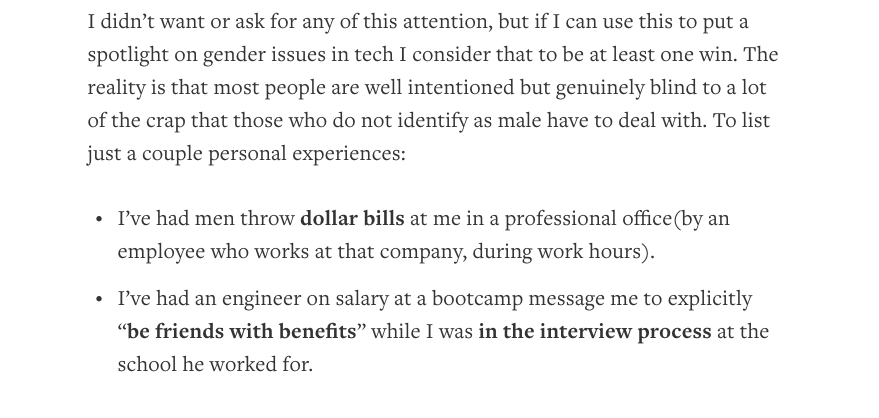Click the second bullet point marker
This screenshot has width=879, height=418.
pyautogui.click(x=99, y=299)
